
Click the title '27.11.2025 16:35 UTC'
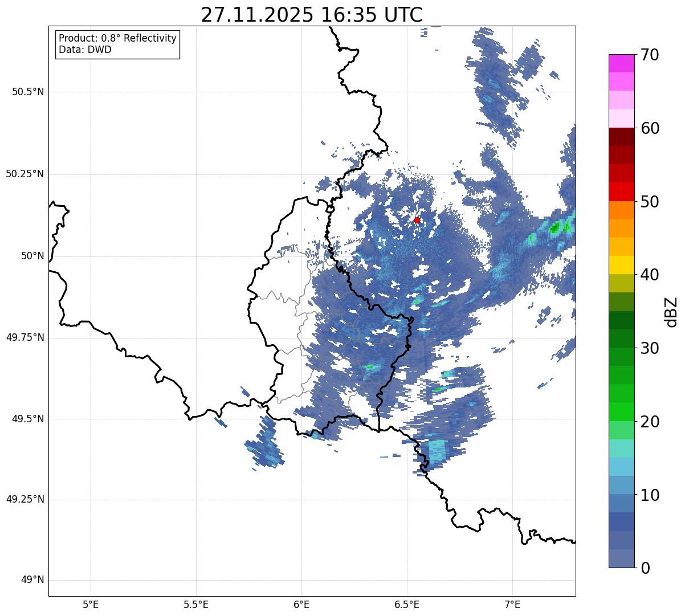pos(312,15)
